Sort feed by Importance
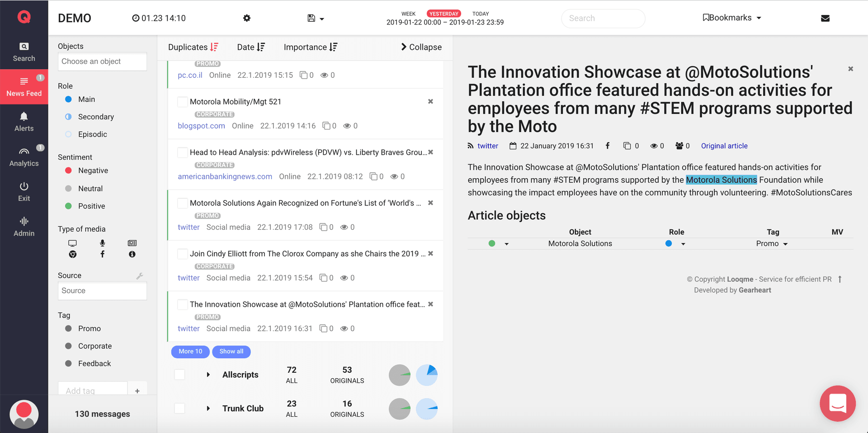Viewport: 868px width, 433px height. click(x=311, y=47)
